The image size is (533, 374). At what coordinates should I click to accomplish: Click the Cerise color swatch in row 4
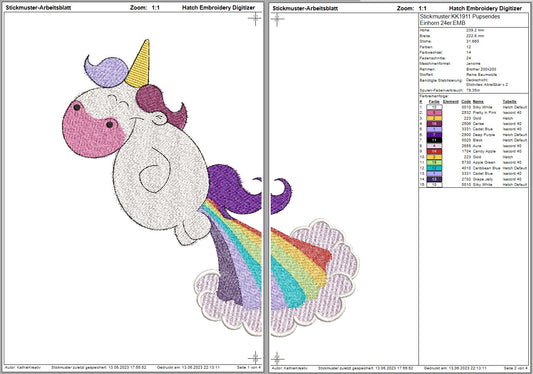click(x=434, y=124)
